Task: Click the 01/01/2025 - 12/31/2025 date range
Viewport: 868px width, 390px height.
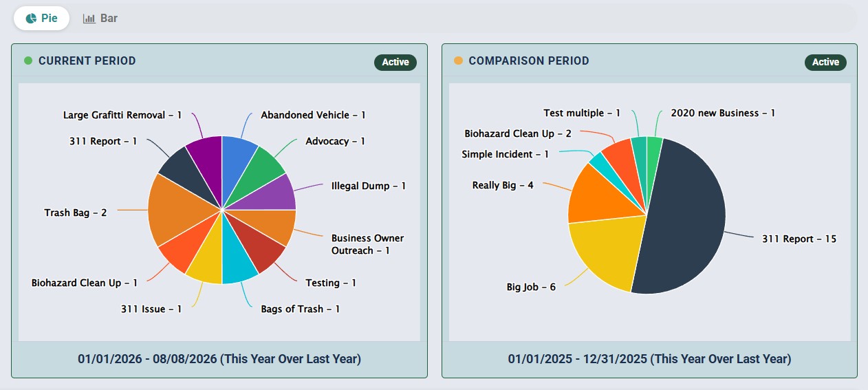Action: [x=649, y=359]
